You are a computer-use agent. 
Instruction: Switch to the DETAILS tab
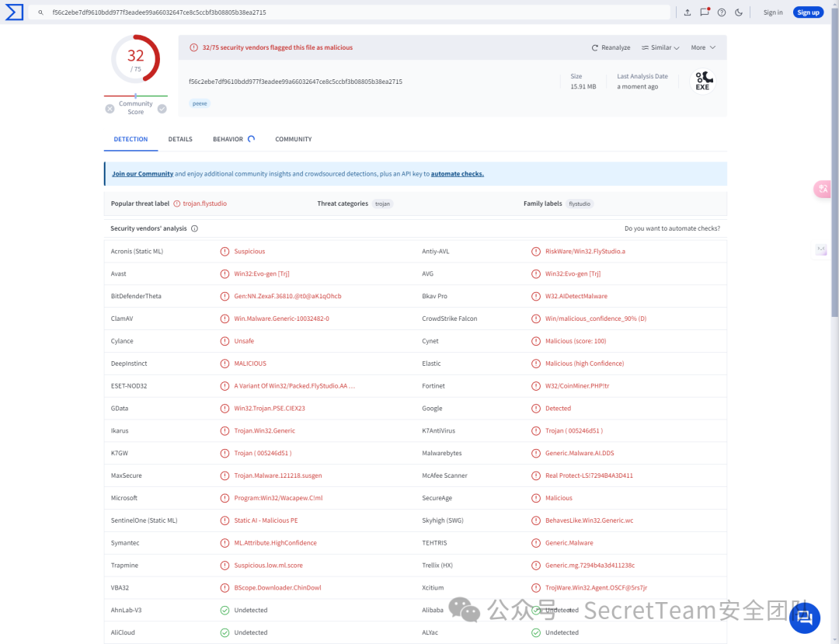point(180,139)
